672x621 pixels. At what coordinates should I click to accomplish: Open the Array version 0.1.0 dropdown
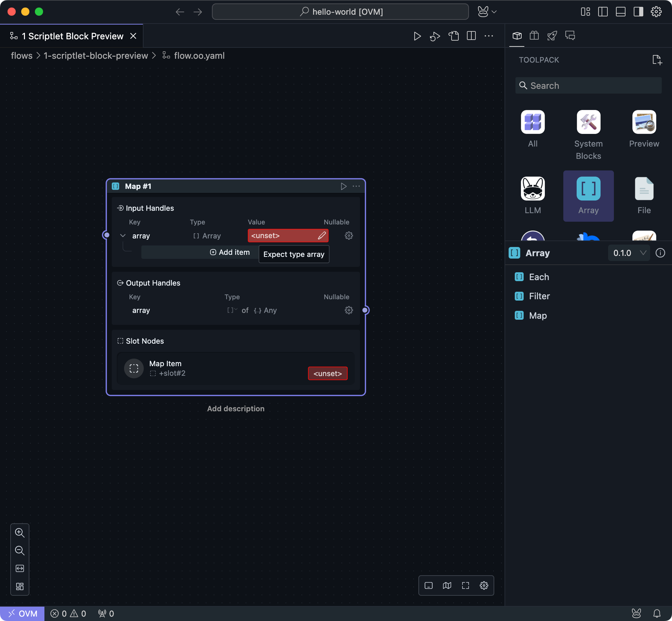pos(629,253)
